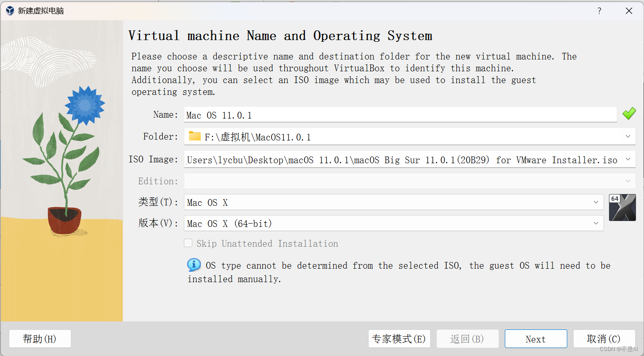This screenshot has height=356, width=644.
Task: Click the 'ISO Image:' field label
Action: click(154, 159)
